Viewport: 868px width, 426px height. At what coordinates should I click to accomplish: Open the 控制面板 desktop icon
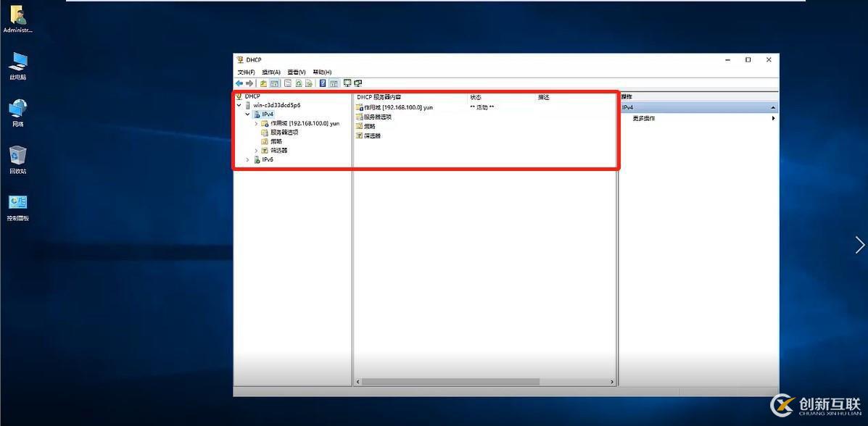coord(17,207)
